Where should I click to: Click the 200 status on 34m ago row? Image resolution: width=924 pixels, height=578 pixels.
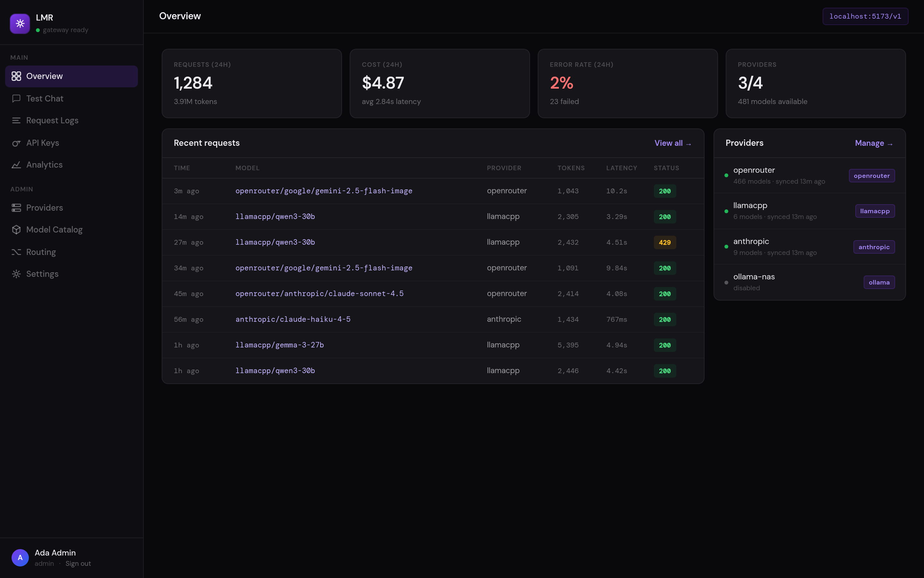click(x=665, y=268)
